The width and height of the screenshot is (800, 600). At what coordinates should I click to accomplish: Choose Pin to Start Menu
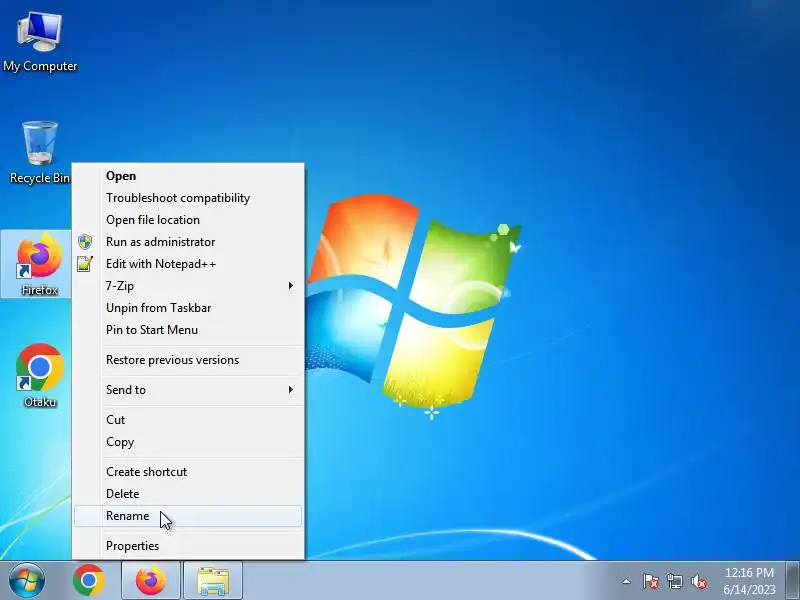pos(188,330)
